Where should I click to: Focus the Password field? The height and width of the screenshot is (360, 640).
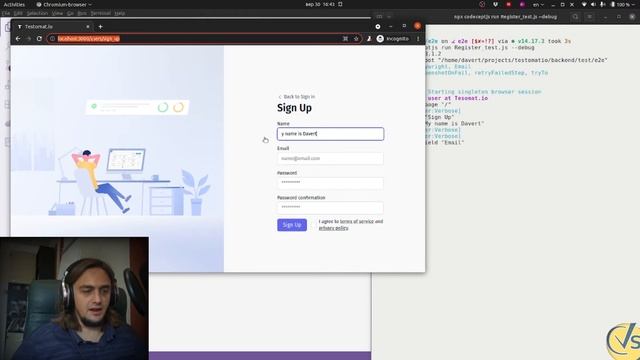pos(330,182)
